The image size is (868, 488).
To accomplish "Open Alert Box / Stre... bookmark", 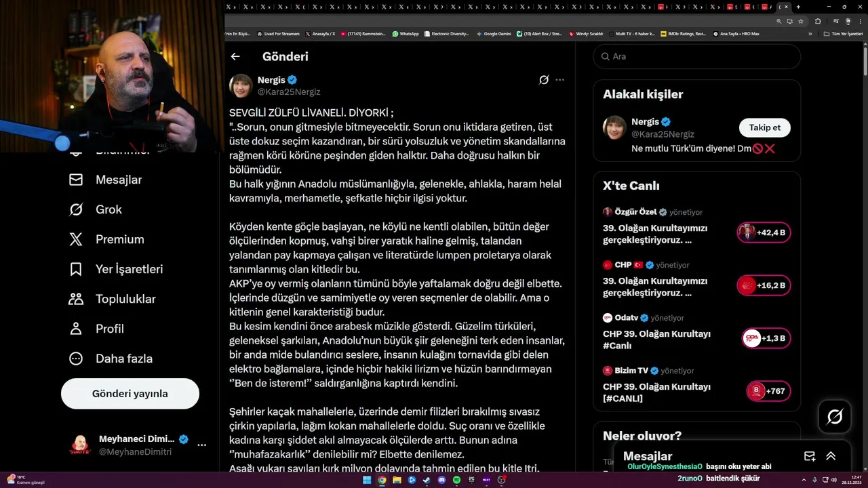I will [539, 33].
